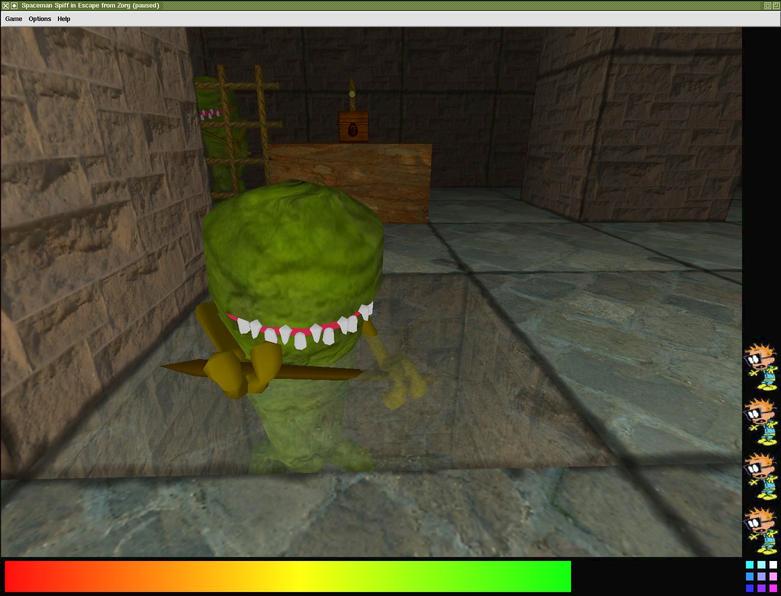
Task: Select the white inventory square
Action: 773,565
